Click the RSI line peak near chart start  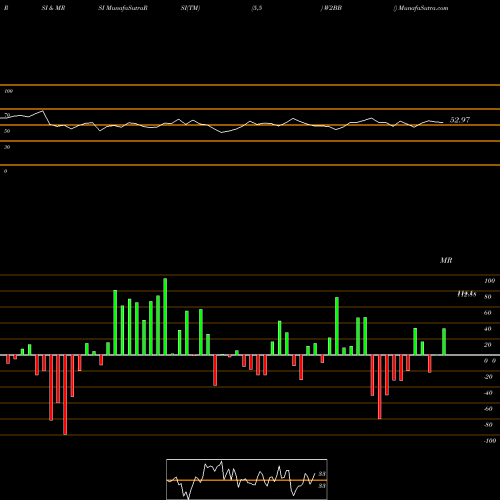42,111
